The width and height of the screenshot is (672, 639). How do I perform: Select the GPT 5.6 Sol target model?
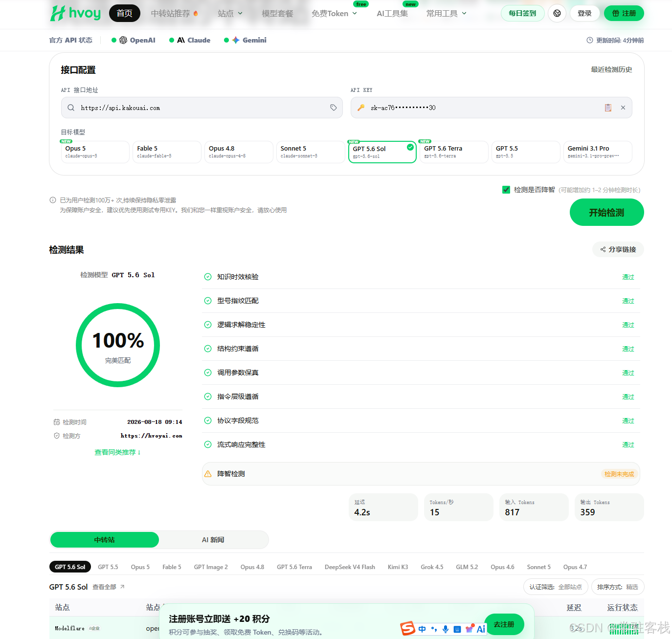pos(382,152)
